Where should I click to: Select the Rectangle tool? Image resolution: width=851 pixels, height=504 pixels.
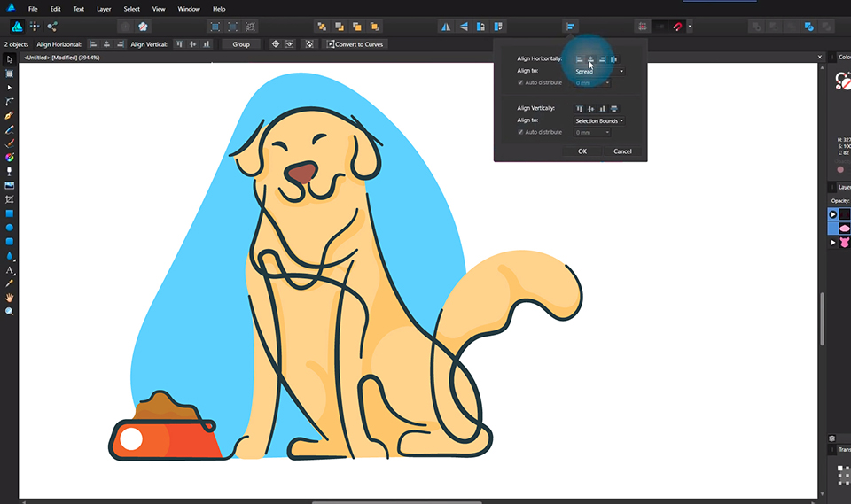point(9,213)
